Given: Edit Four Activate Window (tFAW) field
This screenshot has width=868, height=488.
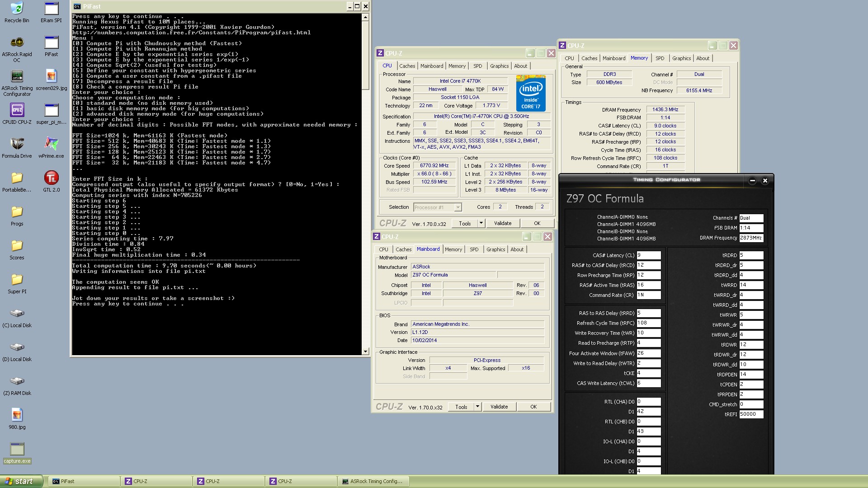Looking at the screenshot, I should (x=649, y=353).
